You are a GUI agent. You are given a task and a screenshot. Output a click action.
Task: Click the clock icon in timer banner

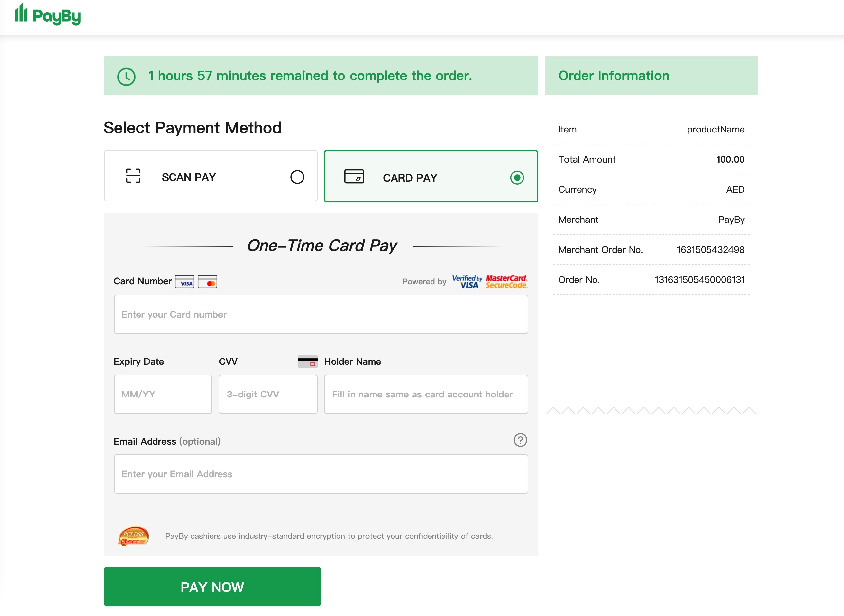pos(126,77)
